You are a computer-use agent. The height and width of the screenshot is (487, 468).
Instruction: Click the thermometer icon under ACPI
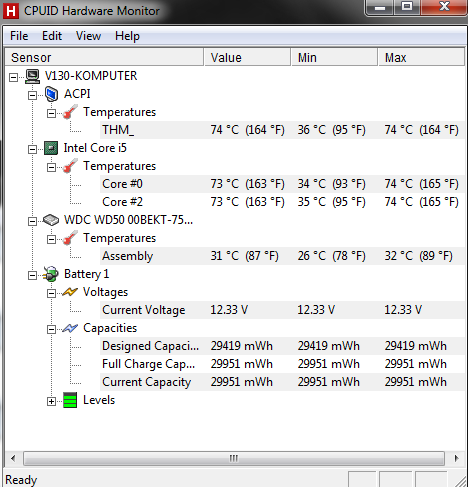[x=70, y=112]
